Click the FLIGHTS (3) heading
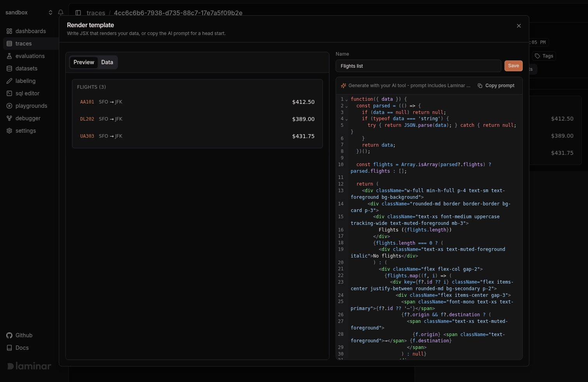The height and width of the screenshot is (382, 588). click(x=91, y=87)
